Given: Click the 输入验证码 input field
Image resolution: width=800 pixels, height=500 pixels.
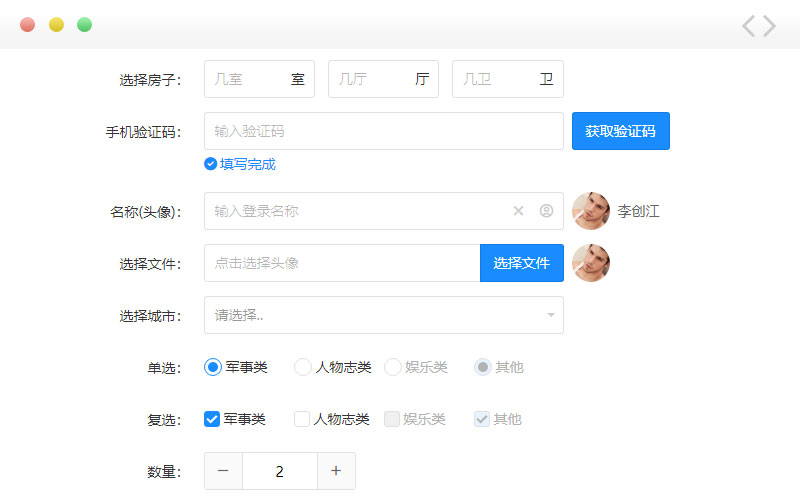Looking at the screenshot, I should click(x=384, y=131).
